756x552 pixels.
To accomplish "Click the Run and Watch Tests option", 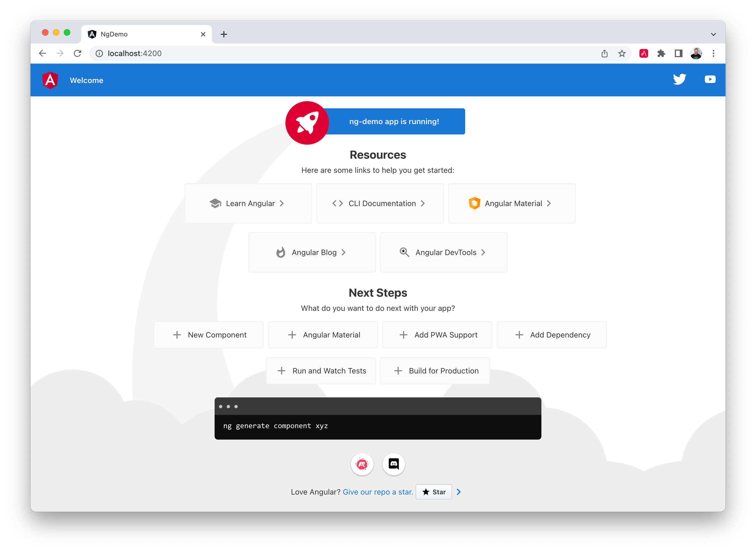I will (x=322, y=370).
